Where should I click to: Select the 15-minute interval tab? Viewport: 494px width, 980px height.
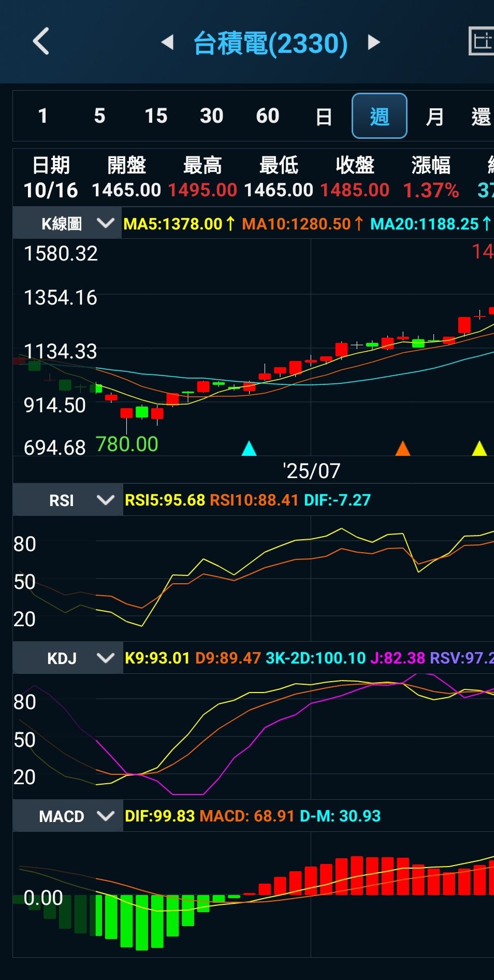pyautogui.click(x=156, y=116)
